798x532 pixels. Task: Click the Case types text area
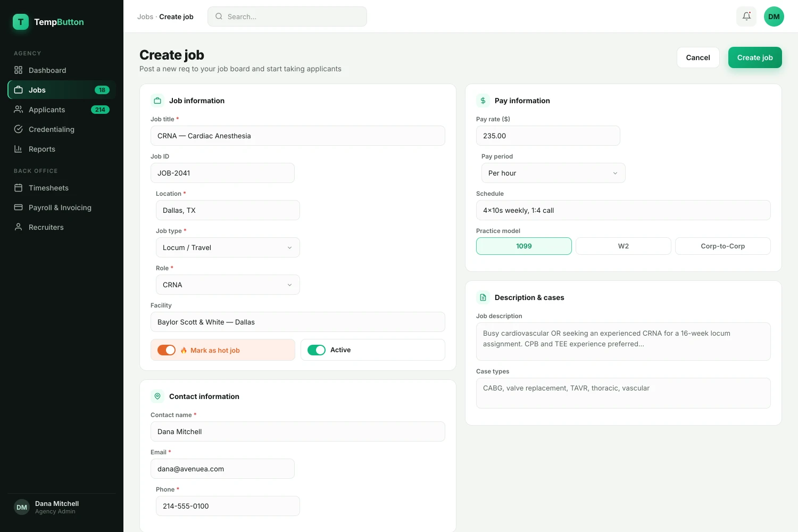click(624, 393)
